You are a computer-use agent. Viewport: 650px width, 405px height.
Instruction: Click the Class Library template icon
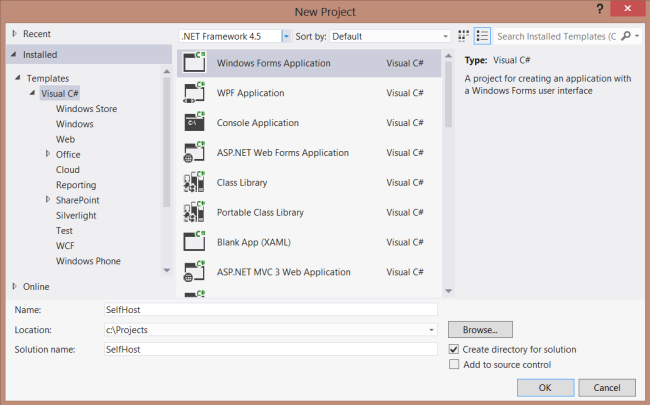[194, 182]
